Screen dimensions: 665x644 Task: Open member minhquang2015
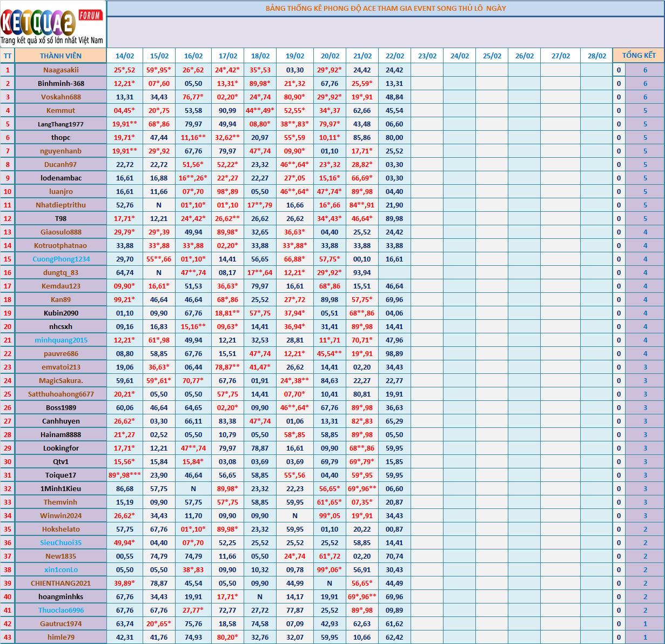point(61,340)
